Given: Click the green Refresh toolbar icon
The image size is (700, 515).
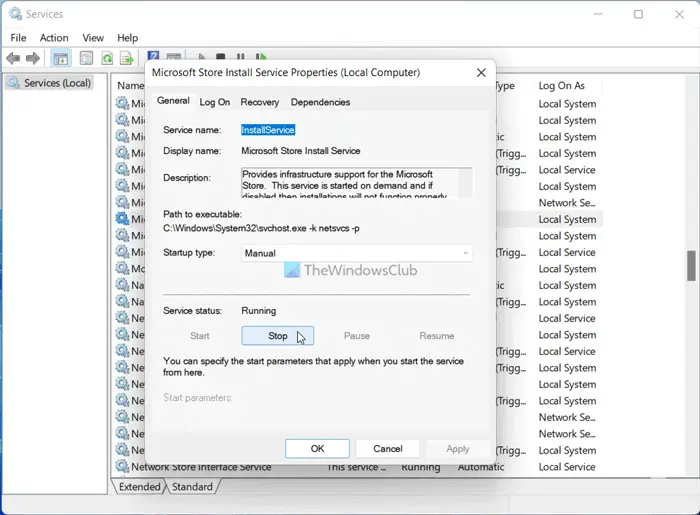Looking at the screenshot, I should 107,58.
